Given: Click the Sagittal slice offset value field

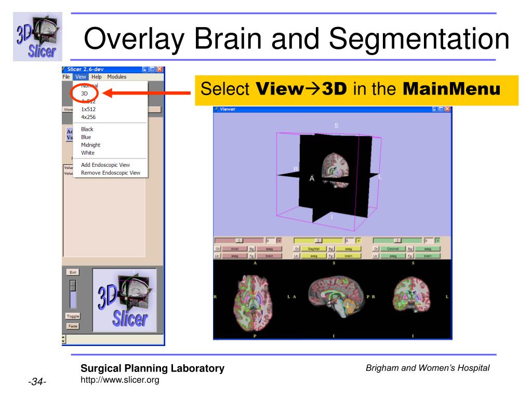Looking at the screenshot, I should pos(350,241).
